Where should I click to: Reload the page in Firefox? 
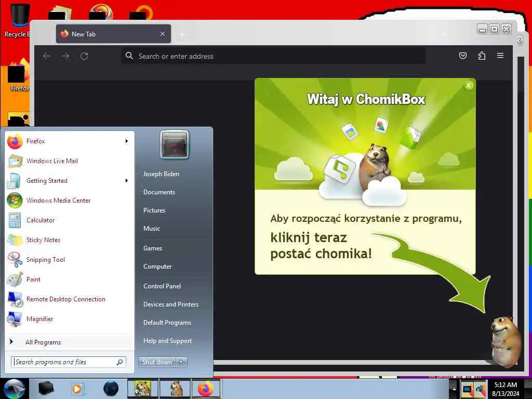(x=84, y=56)
